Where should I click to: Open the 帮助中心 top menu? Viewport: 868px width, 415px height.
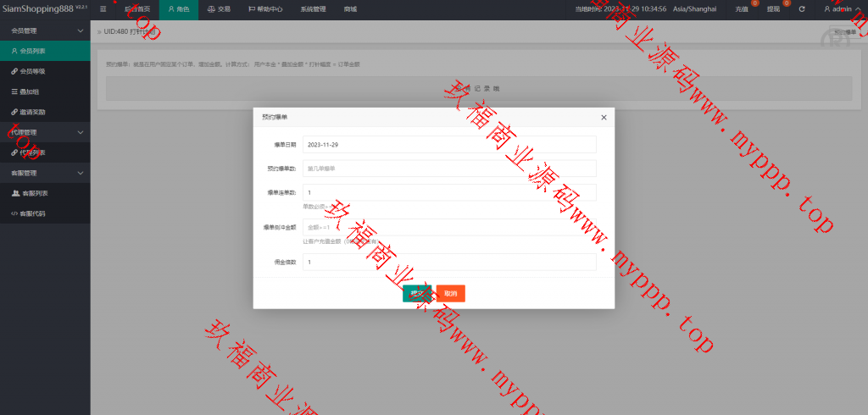[x=265, y=9]
